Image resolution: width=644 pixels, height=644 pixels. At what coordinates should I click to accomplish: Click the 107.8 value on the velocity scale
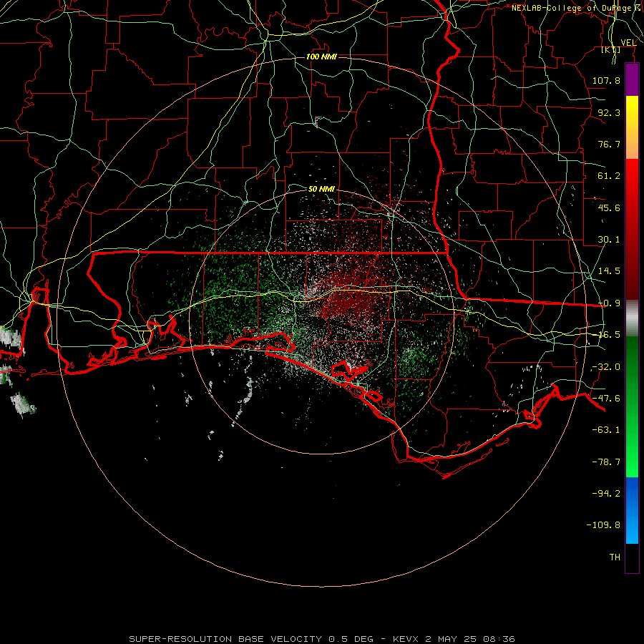(606, 80)
